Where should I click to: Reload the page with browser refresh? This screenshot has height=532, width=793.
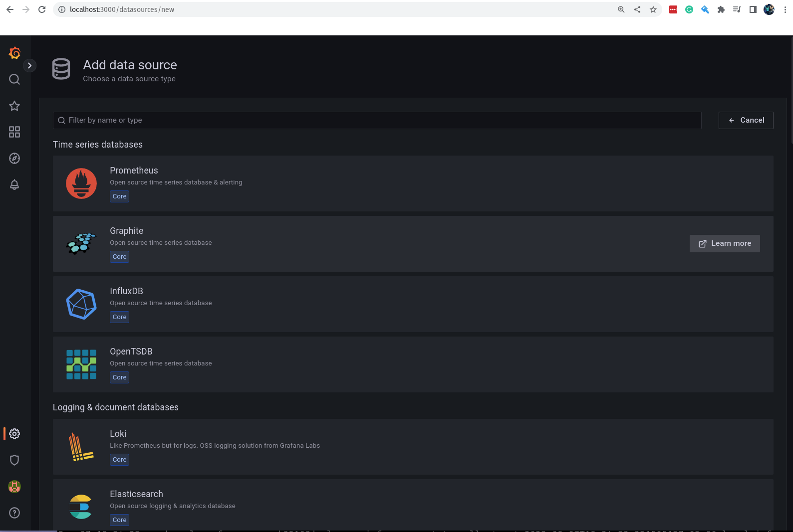point(42,9)
